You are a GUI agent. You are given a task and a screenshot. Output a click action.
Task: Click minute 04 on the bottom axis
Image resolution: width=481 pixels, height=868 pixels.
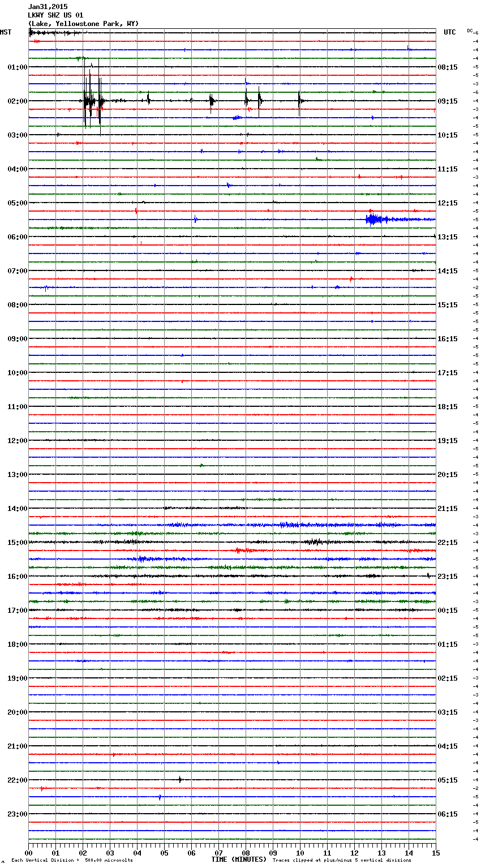(x=137, y=853)
